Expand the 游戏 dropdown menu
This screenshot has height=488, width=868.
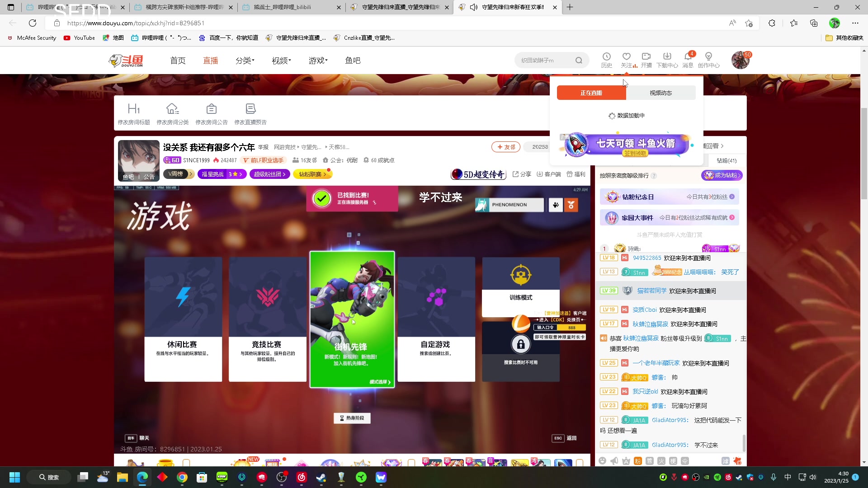pos(318,60)
